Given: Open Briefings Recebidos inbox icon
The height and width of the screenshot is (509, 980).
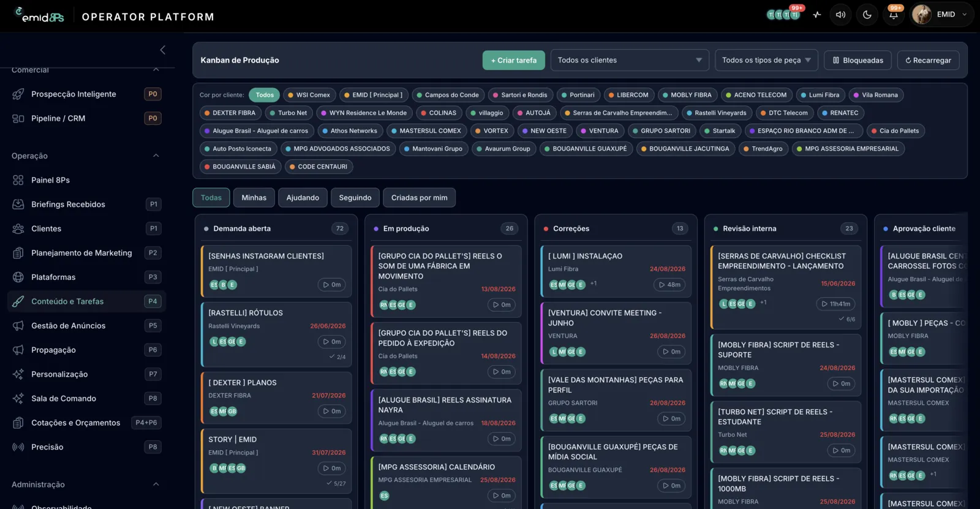Looking at the screenshot, I should 18,204.
